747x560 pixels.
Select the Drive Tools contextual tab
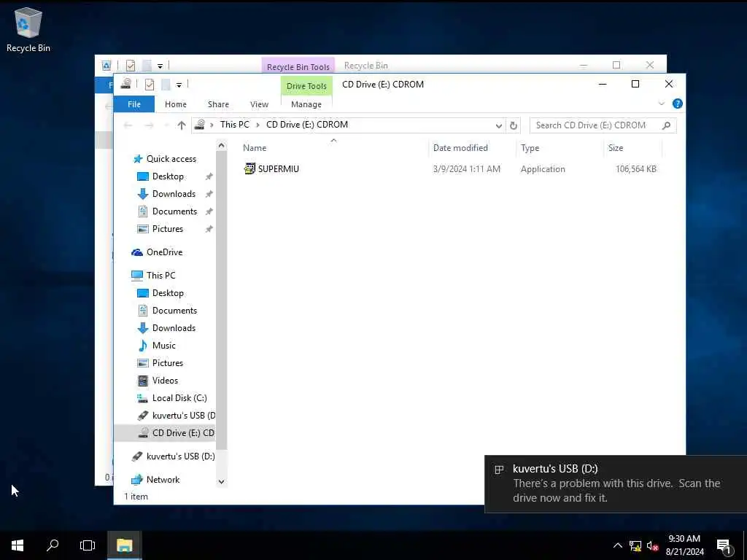(x=306, y=86)
